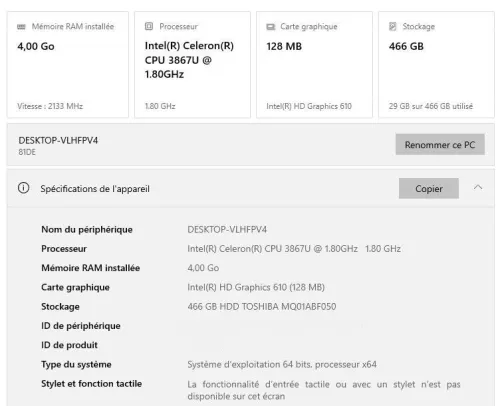
Task: Select the 'Vitesse : 2133 MHz' text
Action: (x=50, y=106)
